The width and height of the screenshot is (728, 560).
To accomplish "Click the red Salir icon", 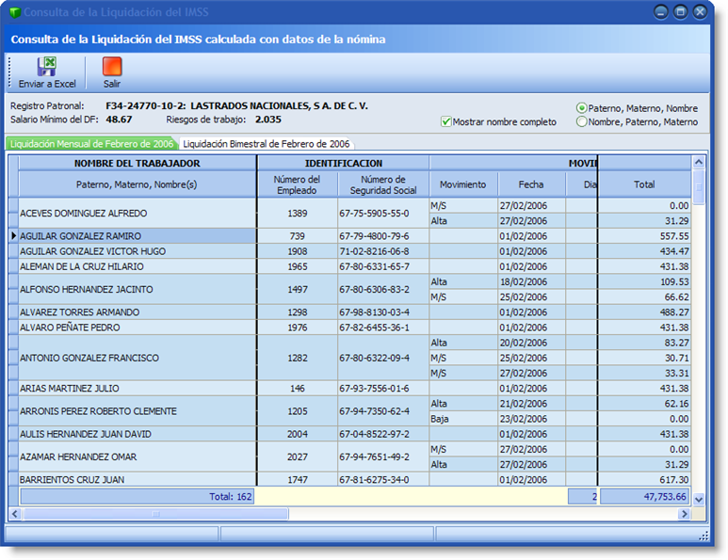I will point(112,66).
